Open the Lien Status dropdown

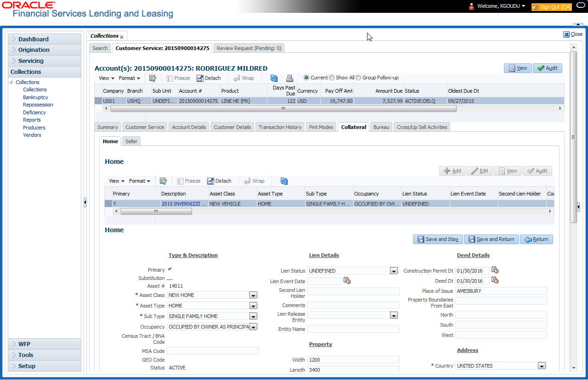pyautogui.click(x=394, y=271)
